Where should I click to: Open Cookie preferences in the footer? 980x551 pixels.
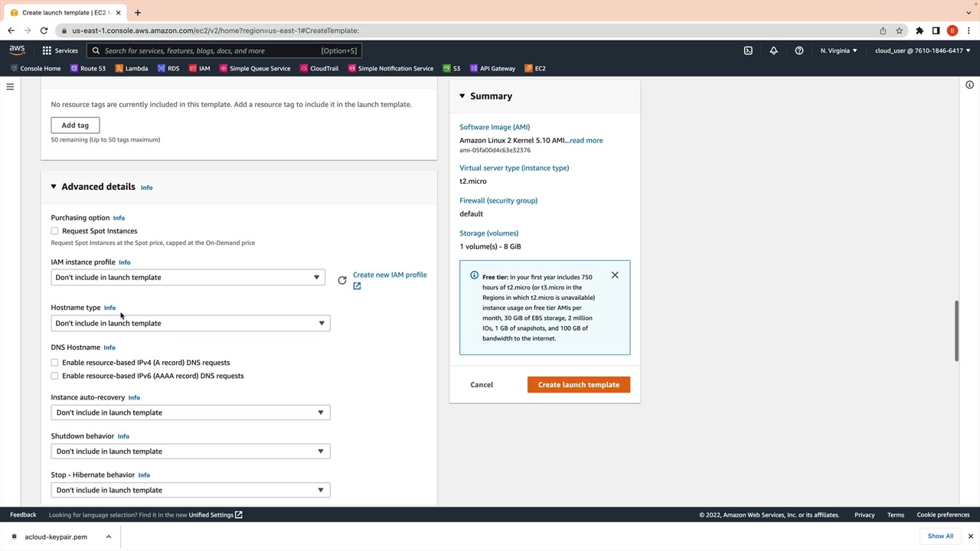[943, 515]
